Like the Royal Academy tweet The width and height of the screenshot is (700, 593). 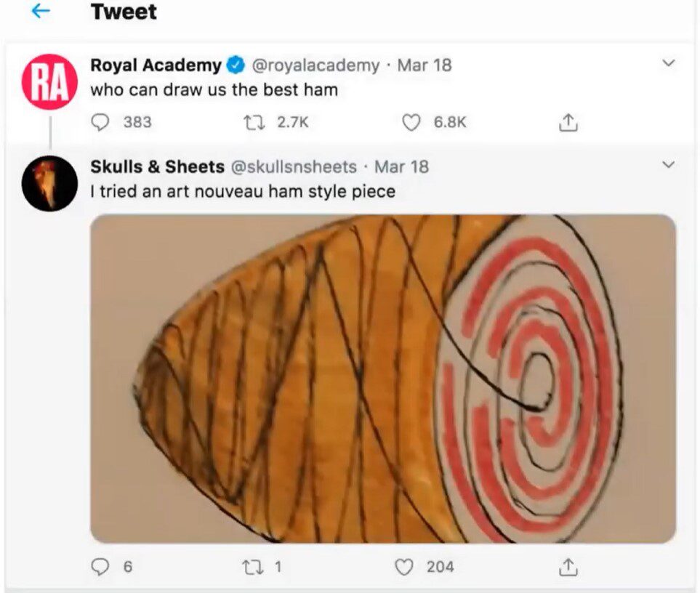coord(412,122)
